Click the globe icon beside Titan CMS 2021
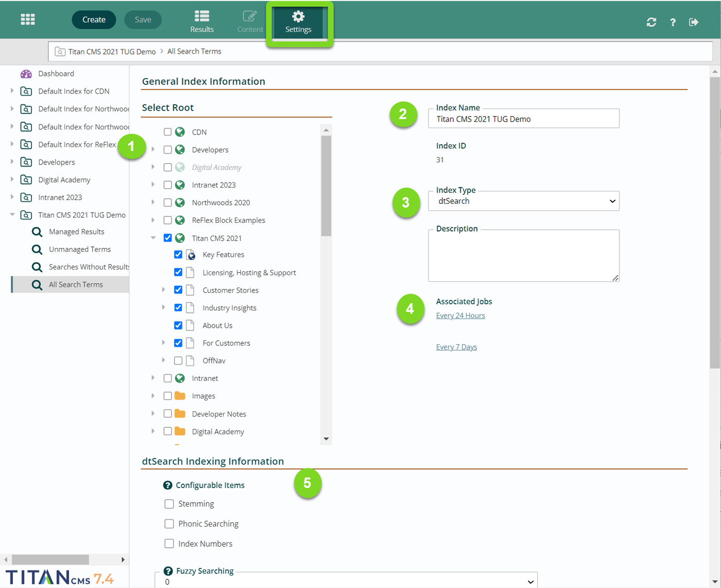 coord(180,238)
